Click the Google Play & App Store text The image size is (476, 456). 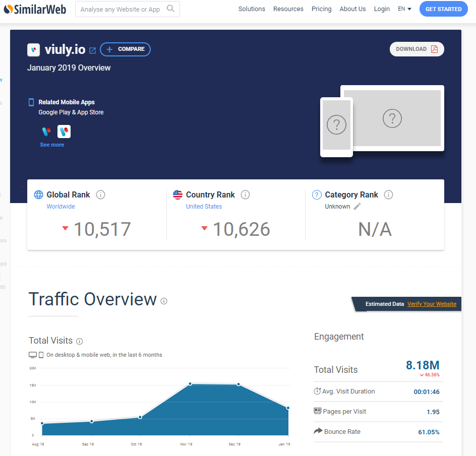(71, 112)
